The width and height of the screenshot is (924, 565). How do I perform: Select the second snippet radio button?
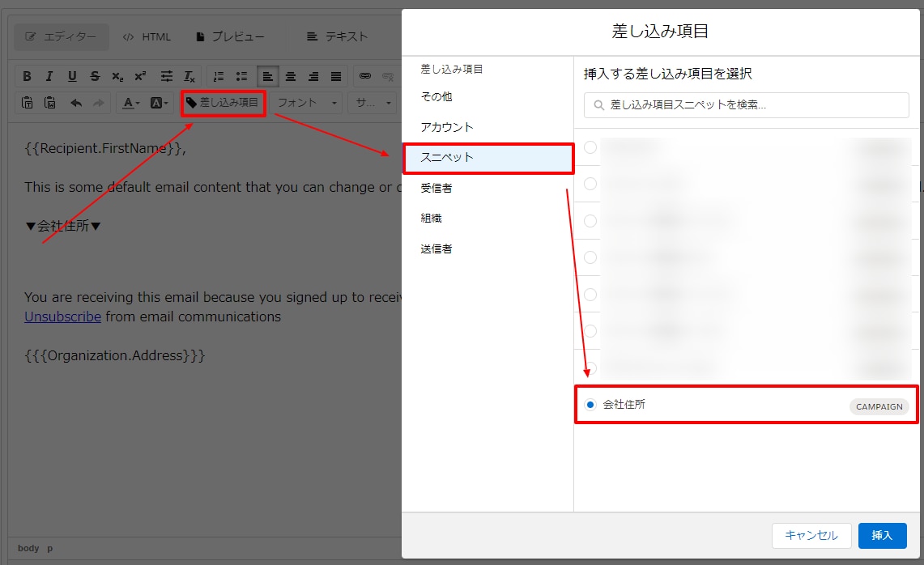pyautogui.click(x=590, y=184)
